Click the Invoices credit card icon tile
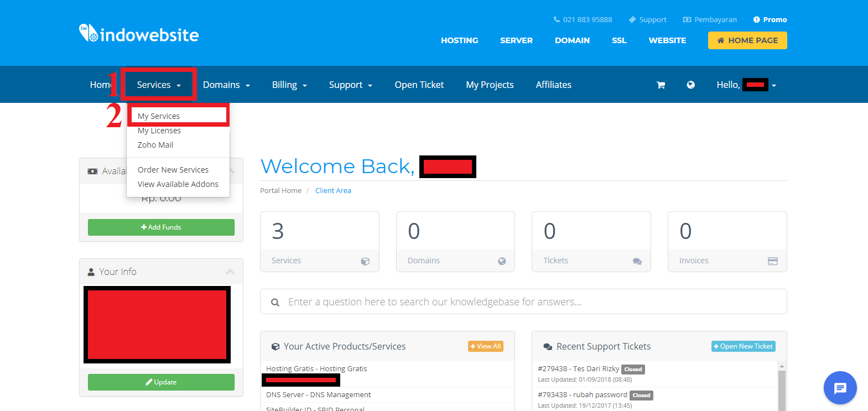Screen dimensions: 868x411 [x=773, y=261]
